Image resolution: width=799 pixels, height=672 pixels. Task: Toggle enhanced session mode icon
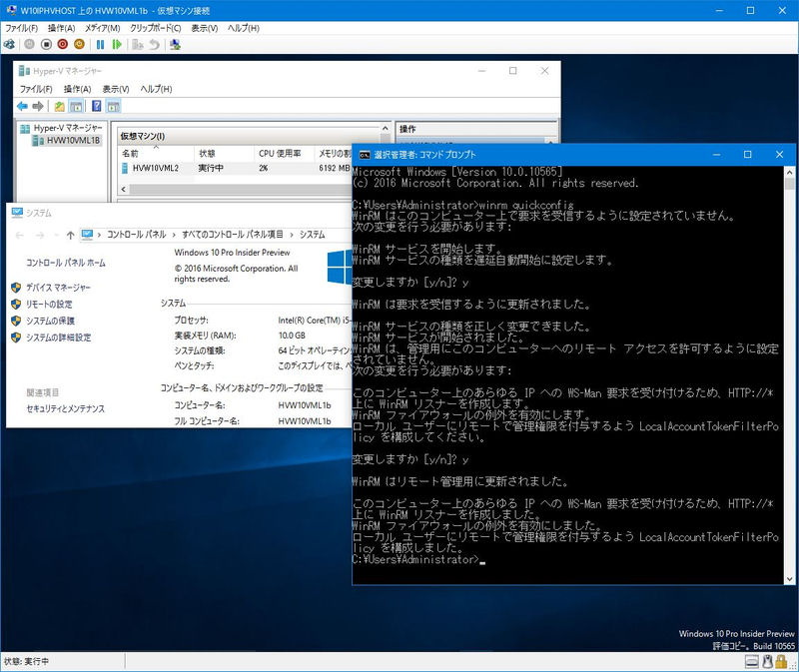[x=176, y=45]
